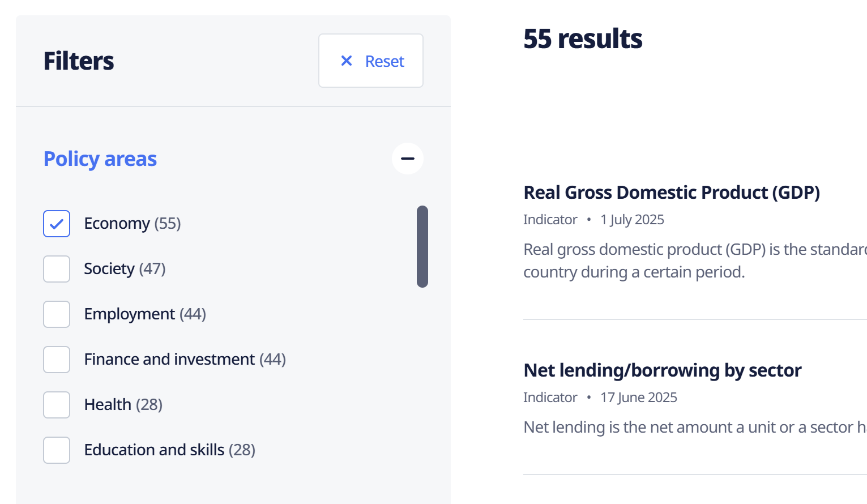867x504 pixels.
Task: Open the Real Gross Domestic Product (GDP) result
Action: click(672, 193)
